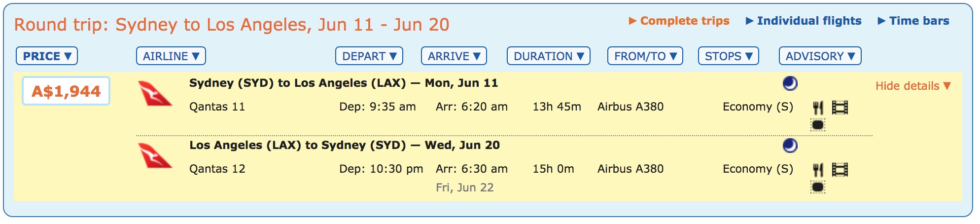Click the Qantas logo for flight 12

click(154, 156)
